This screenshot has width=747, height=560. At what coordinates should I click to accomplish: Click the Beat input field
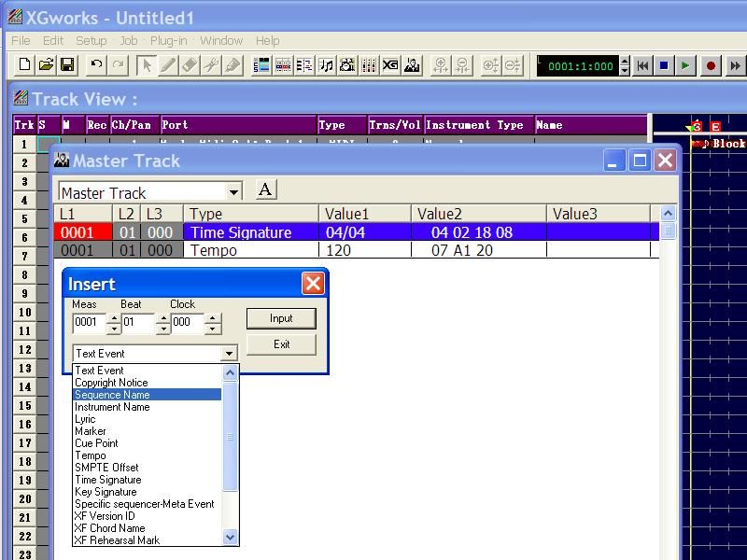[139, 322]
